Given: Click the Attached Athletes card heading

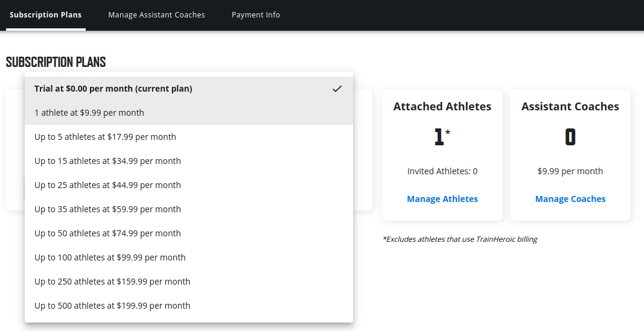Looking at the screenshot, I should tap(442, 107).
